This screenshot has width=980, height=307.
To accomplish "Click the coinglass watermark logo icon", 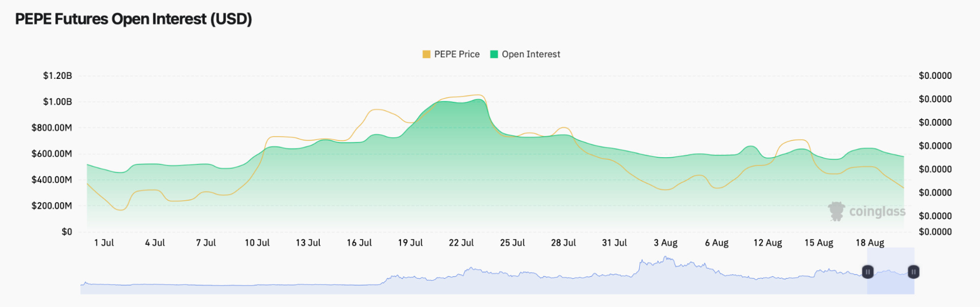I will point(836,211).
